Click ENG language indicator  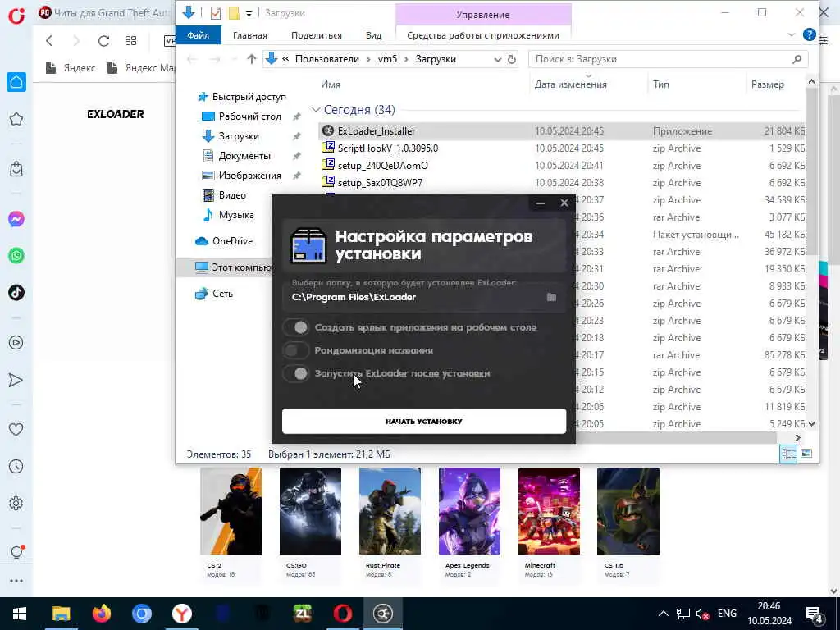click(727, 614)
